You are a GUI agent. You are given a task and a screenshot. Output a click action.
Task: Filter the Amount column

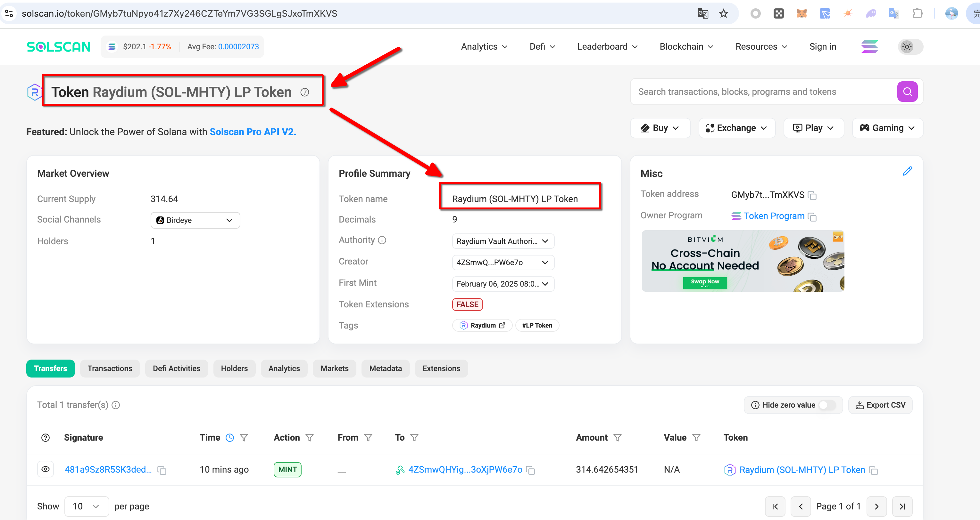click(618, 438)
